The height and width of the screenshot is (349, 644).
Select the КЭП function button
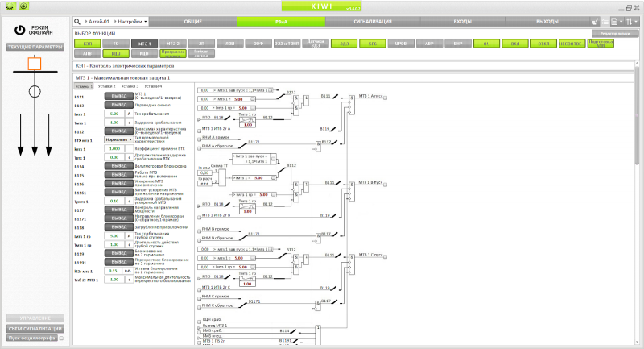coord(88,44)
